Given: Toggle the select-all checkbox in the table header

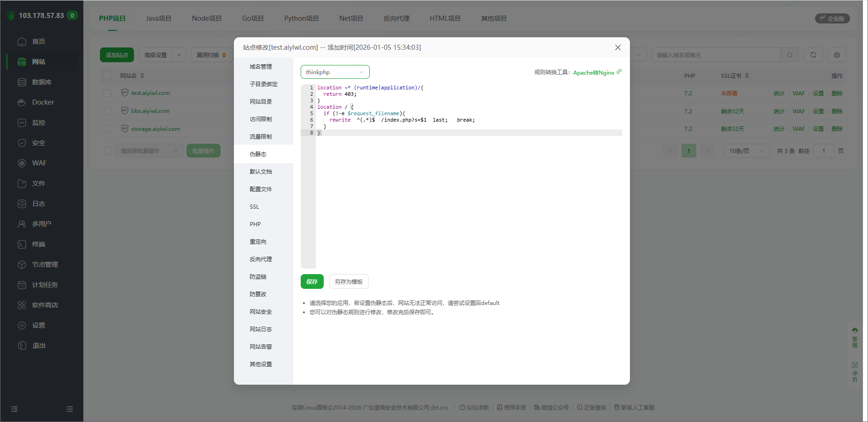Looking at the screenshot, I should (x=107, y=76).
